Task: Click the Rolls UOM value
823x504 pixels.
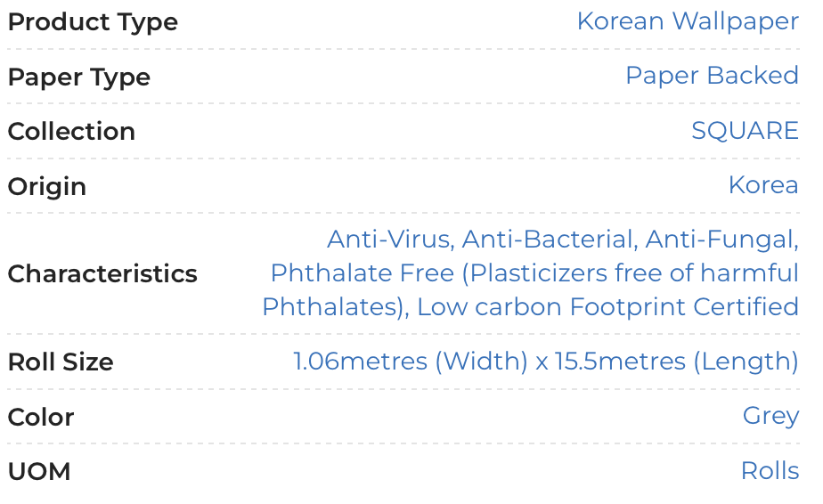Action: (x=769, y=470)
